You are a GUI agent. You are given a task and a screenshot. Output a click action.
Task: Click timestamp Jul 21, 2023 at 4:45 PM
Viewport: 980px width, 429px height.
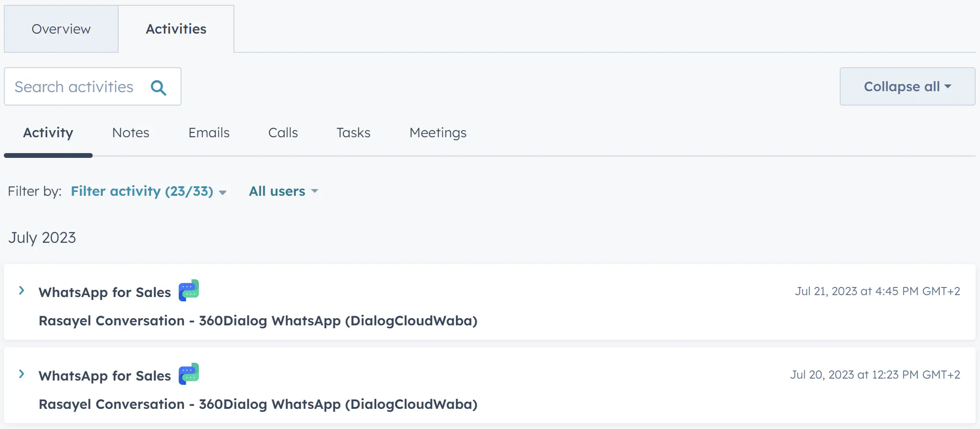[878, 291]
